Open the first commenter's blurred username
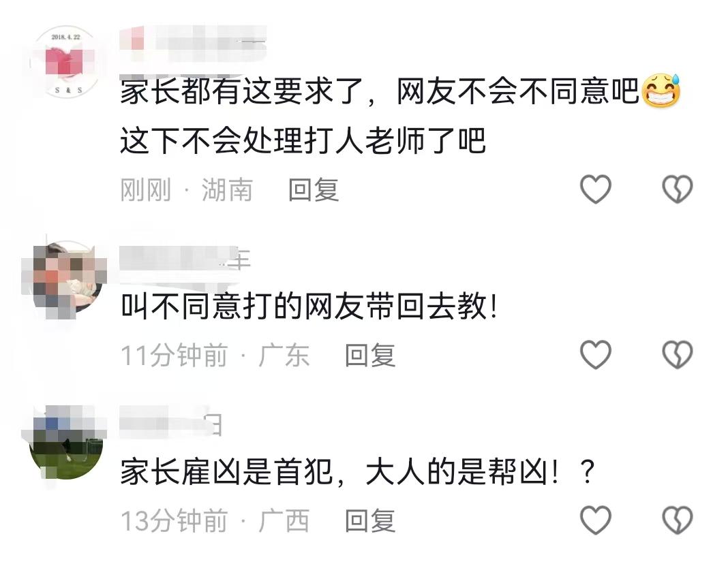 (x=193, y=44)
